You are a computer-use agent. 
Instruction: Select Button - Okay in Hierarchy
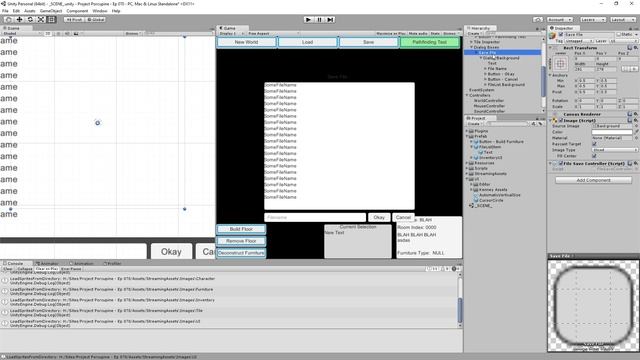501,74
